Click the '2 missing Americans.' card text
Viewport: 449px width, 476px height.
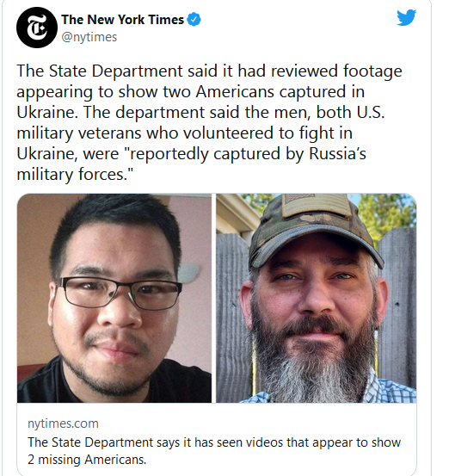pos(87,460)
